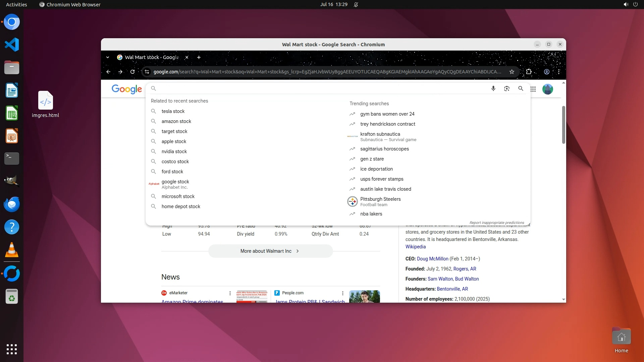Open eMarketer news item options menu
This screenshot has height=362, width=644.
[230, 293]
